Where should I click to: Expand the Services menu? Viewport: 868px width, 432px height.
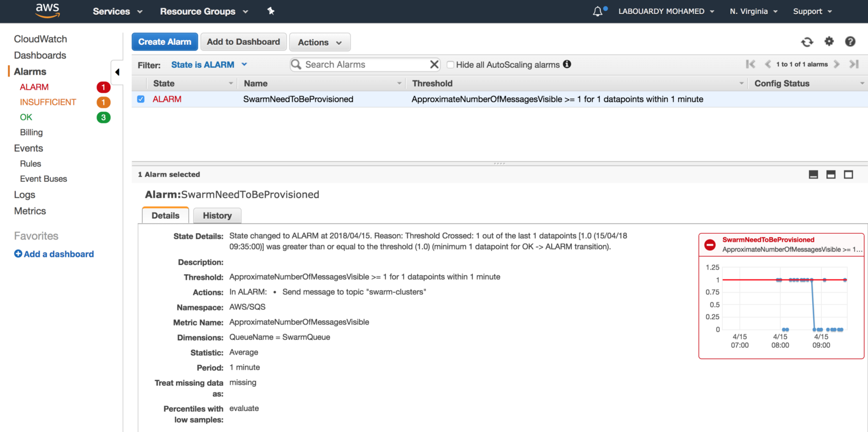coord(117,11)
